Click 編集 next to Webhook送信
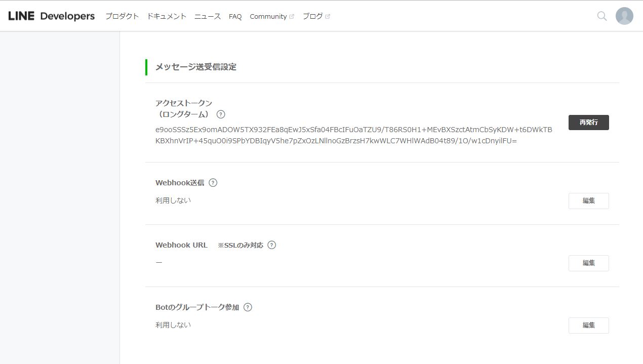Screen dimensions: 643x364 click(588, 200)
